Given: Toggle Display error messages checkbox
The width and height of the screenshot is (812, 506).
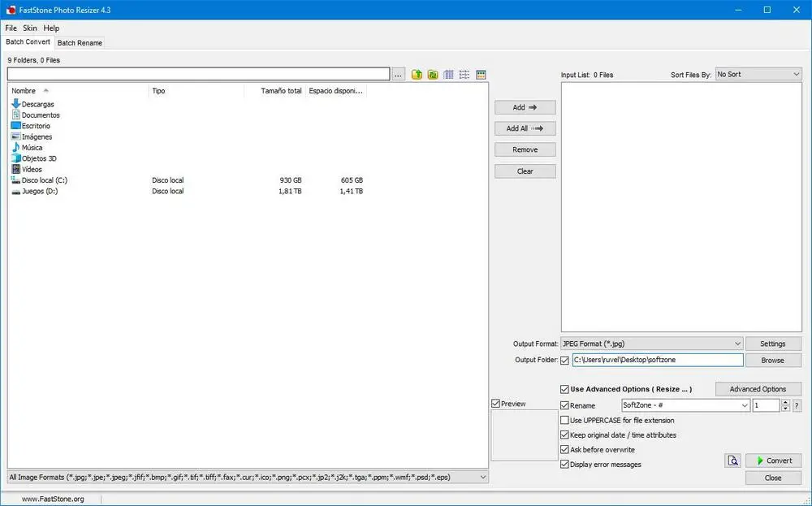Looking at the screenshot, I should click(564, 465).
